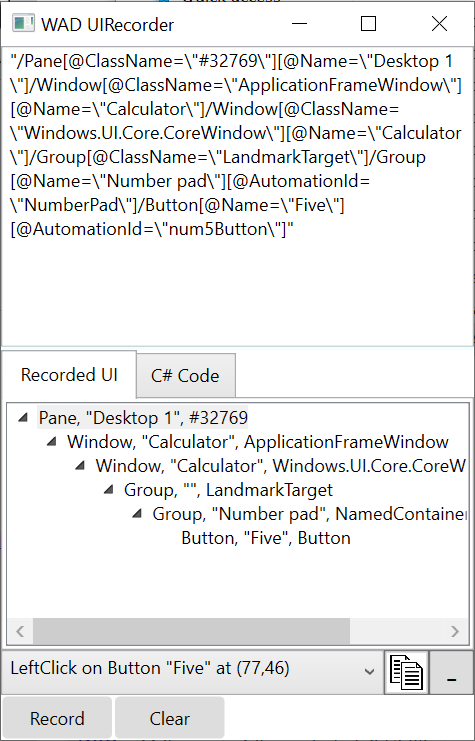This screenshot has height=741, width=475.
Task: Switch to the C# Code tab
Action: pyautogui.click(x=185, y=376)
